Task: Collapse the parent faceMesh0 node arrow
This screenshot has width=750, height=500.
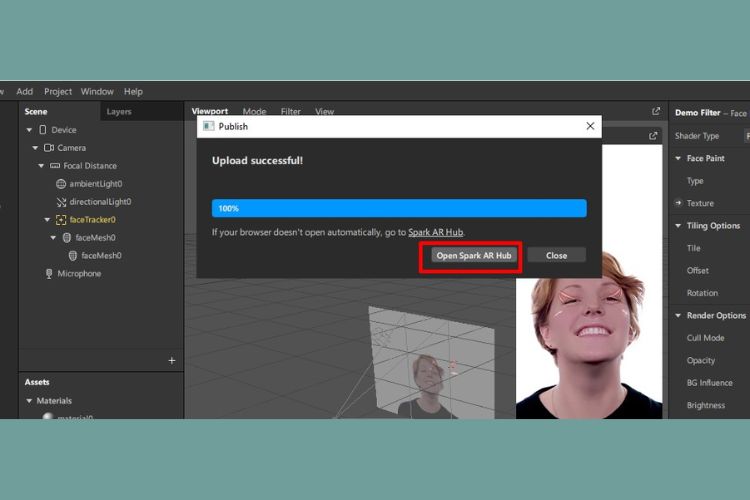Action: tap(53, 237)
